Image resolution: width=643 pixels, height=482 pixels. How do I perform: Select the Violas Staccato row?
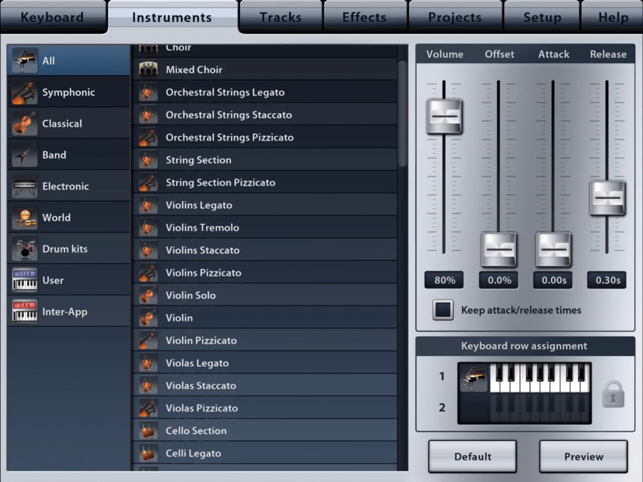pyautogui.click(x=265, y=386)
